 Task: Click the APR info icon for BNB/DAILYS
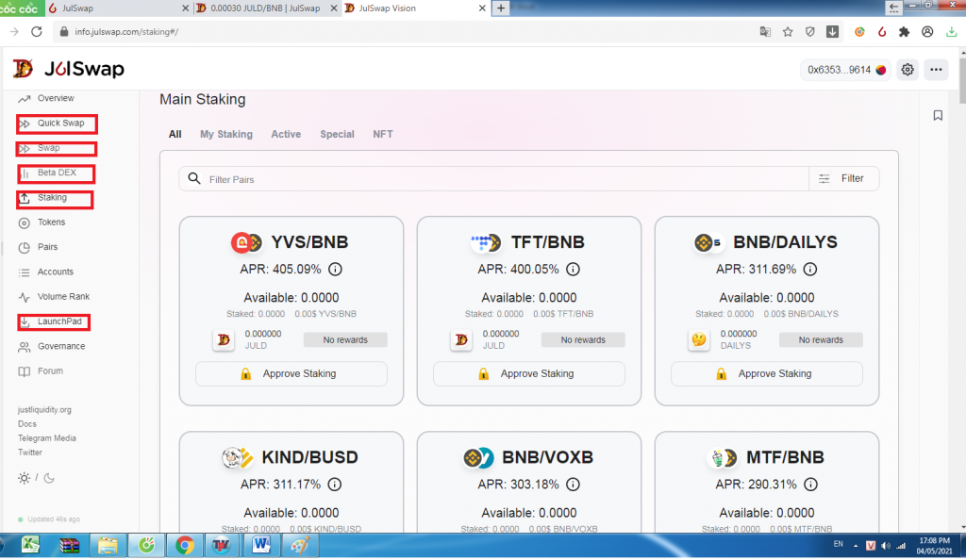[810, 270]
